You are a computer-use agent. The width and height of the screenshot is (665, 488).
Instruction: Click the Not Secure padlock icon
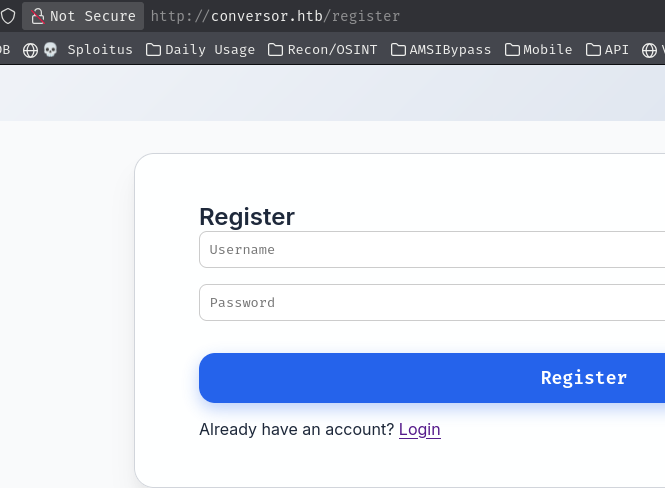38,16
